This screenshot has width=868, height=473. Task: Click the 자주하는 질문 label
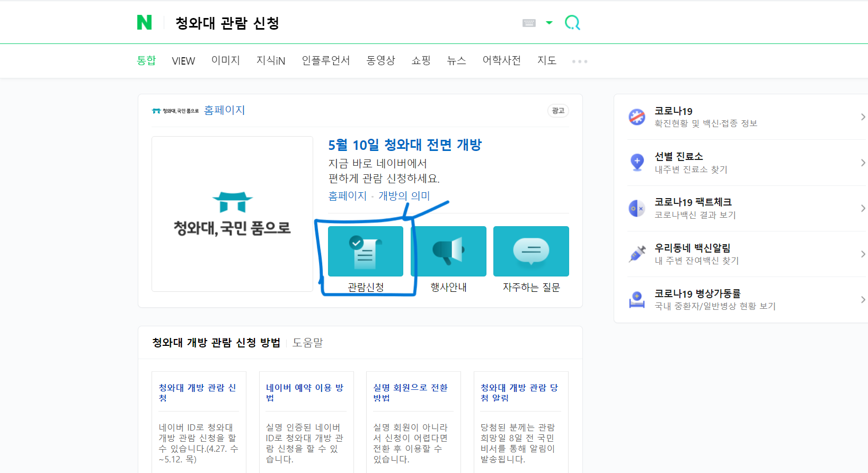pyautogui.click(x=531, y=287)
